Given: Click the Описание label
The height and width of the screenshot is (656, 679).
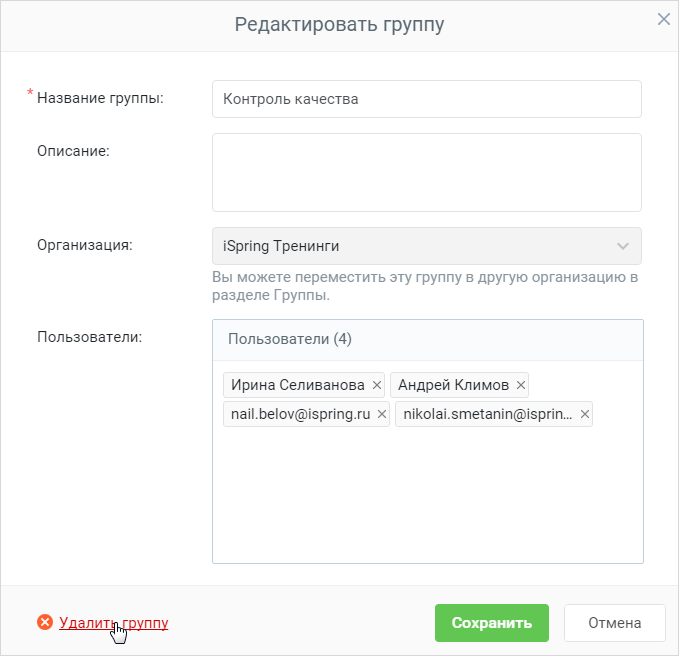Looking at the screenshot, I should pyautogui.click(x=73, y=151).
